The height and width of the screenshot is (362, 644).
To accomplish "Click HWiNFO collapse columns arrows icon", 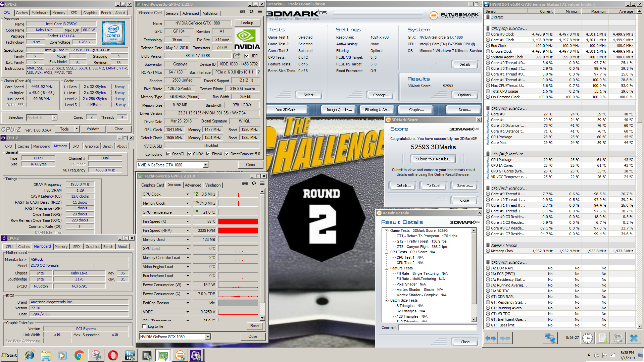I will (505, 338).
